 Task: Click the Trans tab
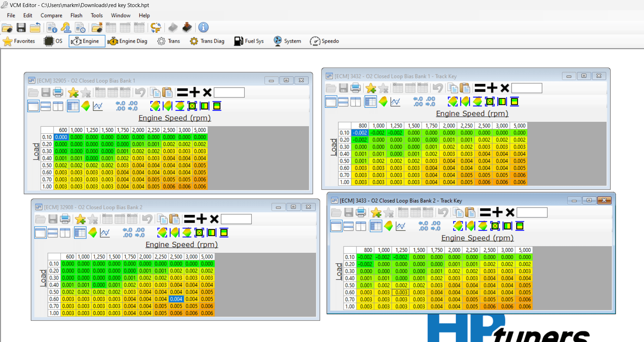169,41
